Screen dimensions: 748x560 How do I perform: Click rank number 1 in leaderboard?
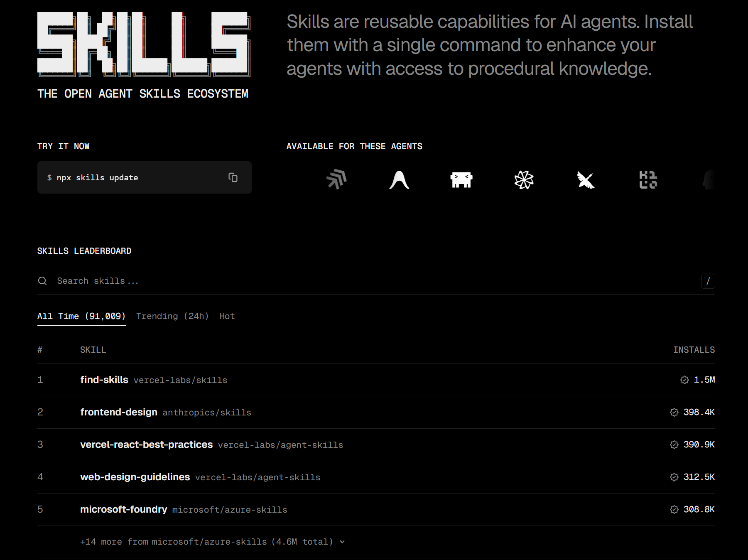40,380
